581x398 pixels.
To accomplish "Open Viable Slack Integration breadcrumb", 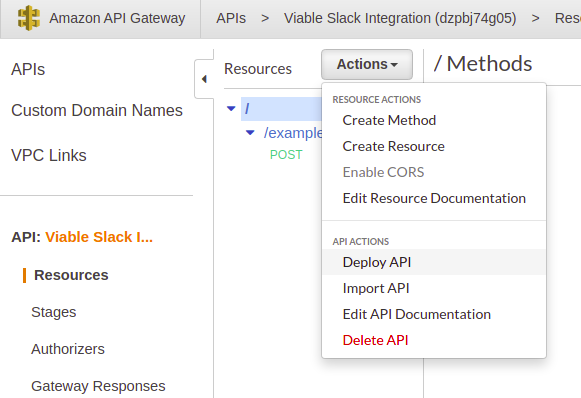I will click(x=400, y=18).
